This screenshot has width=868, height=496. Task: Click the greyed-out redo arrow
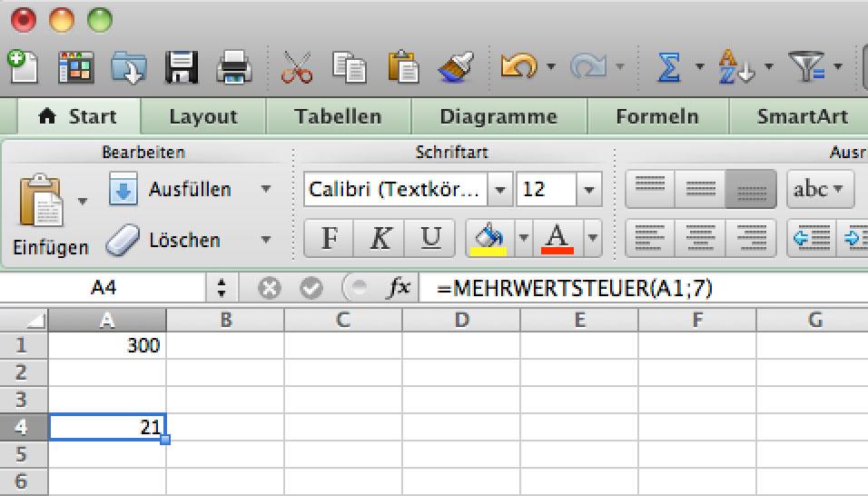[x=588, y=66]
